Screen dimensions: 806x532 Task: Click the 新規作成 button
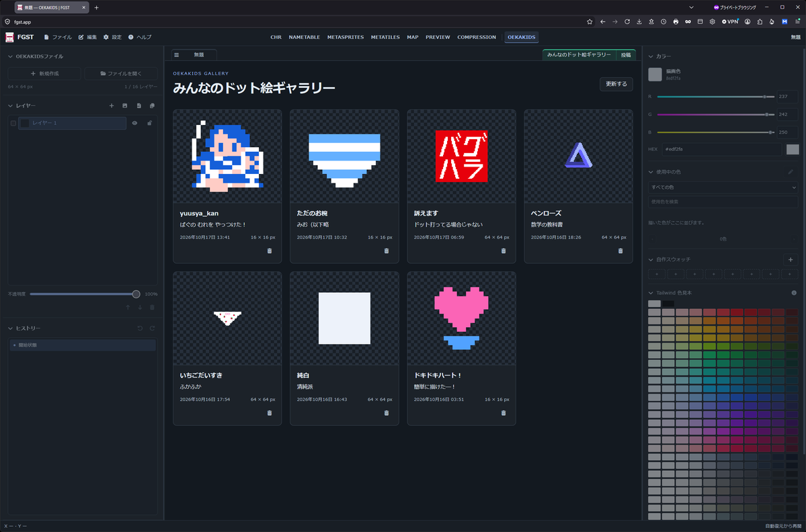(x=45, y=73)
